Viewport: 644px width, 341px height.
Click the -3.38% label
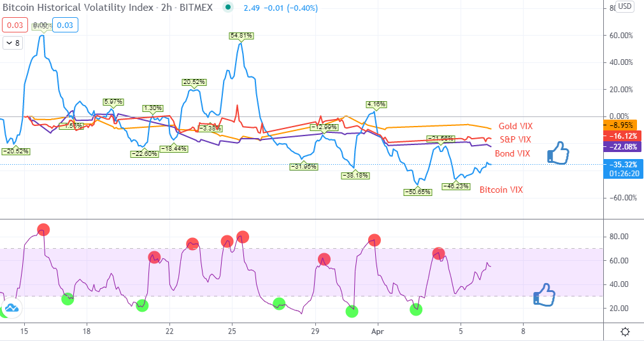pos(210,129)
